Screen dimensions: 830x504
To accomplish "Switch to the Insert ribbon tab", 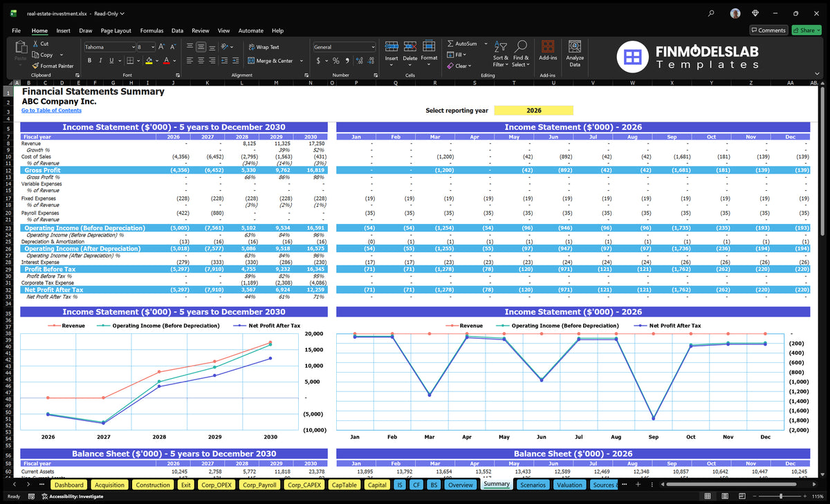I will (x=63, y=30).
